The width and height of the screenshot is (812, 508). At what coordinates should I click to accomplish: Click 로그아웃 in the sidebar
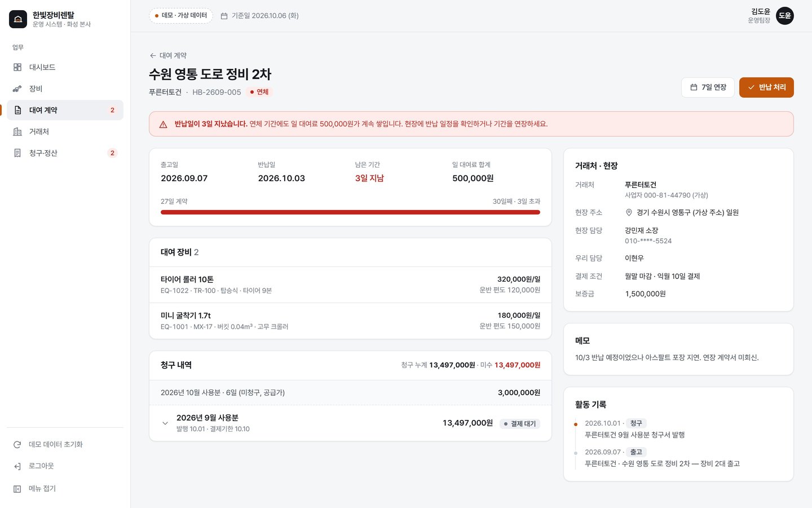65,466
